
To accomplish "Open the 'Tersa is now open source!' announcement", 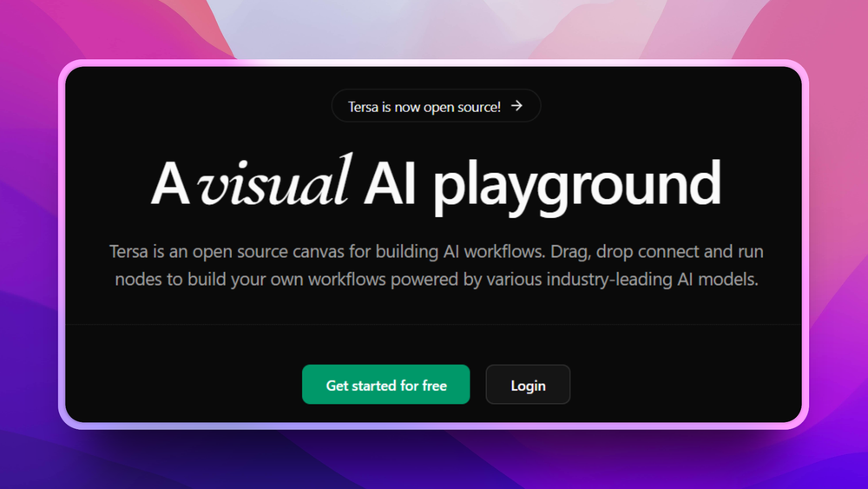I will tap(436, 106).
